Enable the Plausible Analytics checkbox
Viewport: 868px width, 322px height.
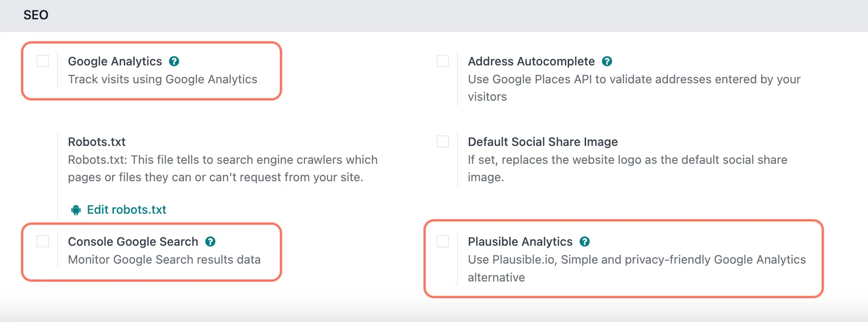coord(443,241)
